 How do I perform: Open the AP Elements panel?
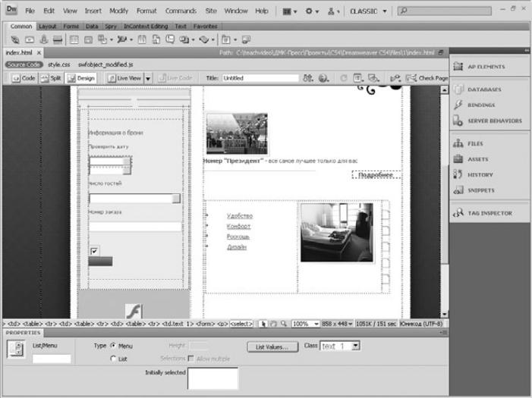(x=486, y=67)
